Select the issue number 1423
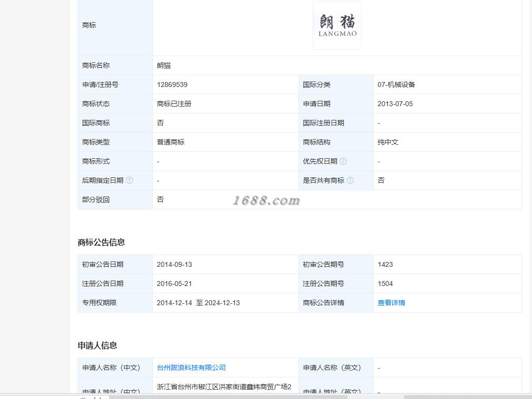Screen dimensions: 532x399 pyautogui.click(x=385, y=264)
